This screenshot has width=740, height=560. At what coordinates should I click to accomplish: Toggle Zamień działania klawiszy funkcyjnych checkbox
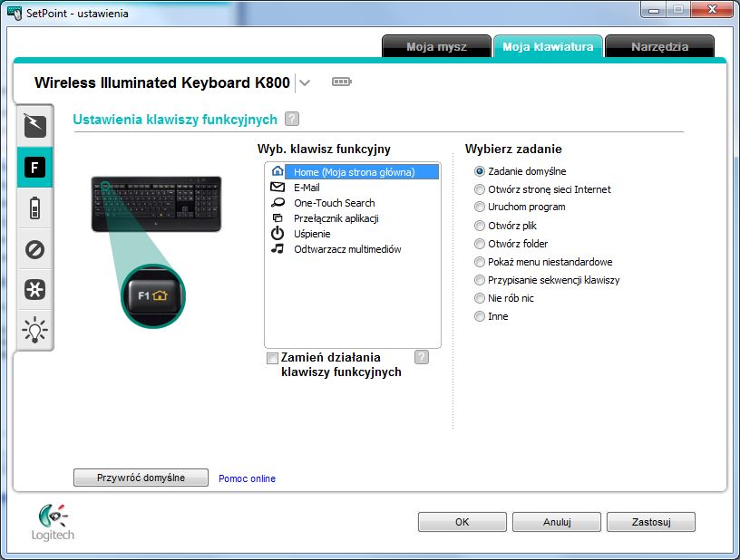point(272,358)
